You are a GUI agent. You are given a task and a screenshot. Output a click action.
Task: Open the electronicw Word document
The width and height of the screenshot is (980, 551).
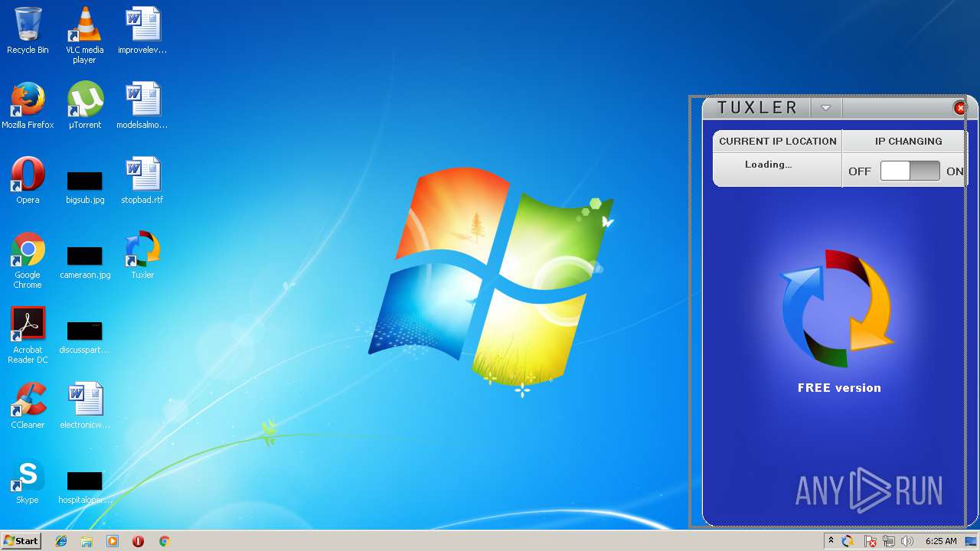(84, 406)
